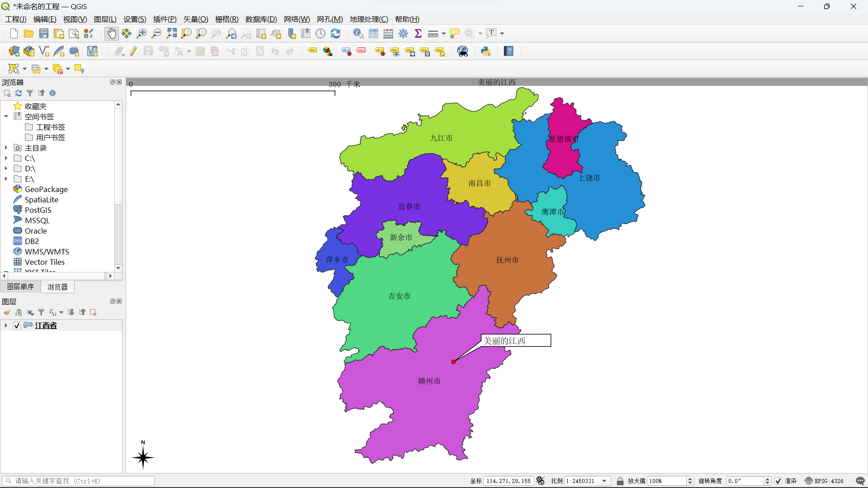Click the layer diagram options icon
This screenshot has width=868, height=488.
point(328,51)
